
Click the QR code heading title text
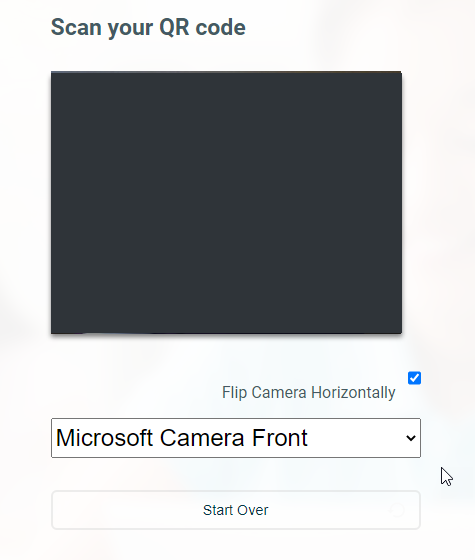(148, 28)
